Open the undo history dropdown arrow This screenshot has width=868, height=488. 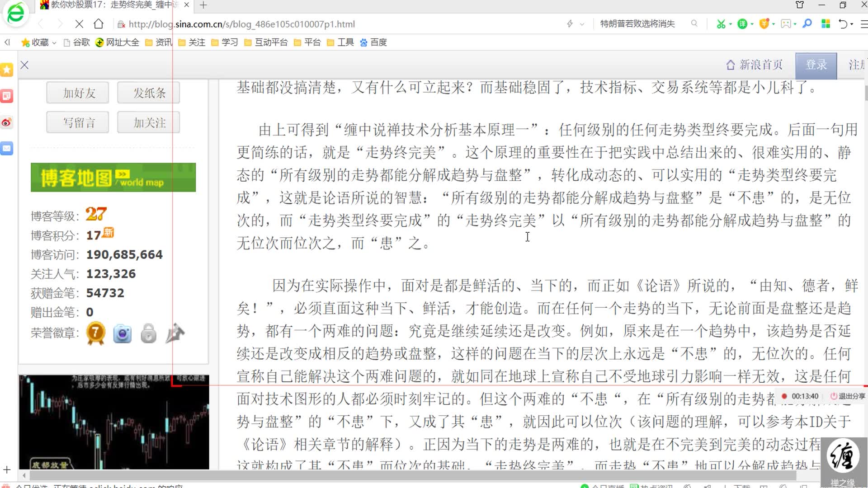(852, 24)
